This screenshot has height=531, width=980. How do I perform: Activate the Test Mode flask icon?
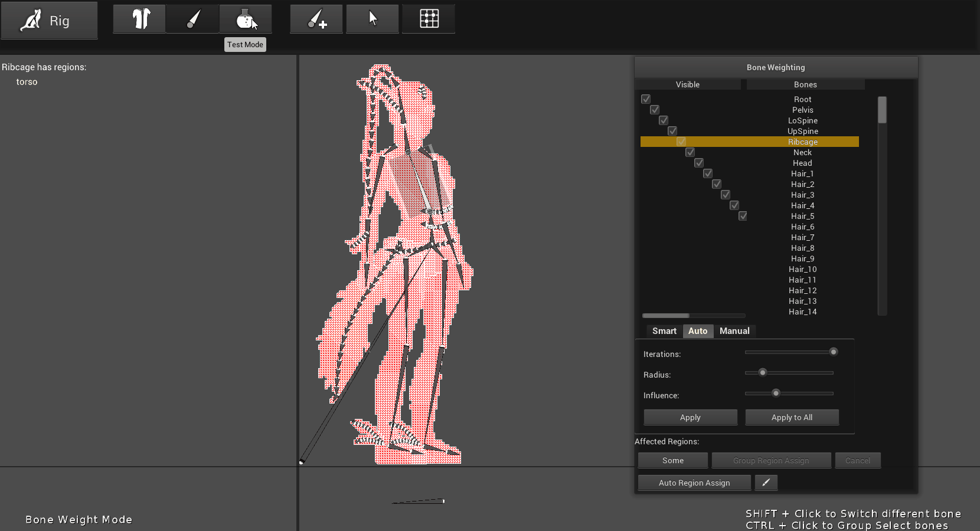[x=246, y=19]
